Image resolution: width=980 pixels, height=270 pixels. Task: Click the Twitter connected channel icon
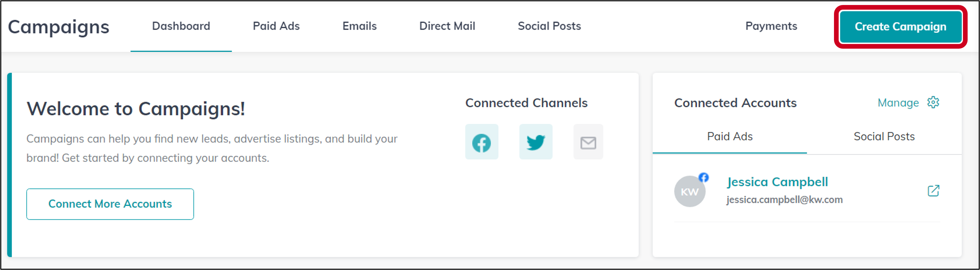pyautogui.click(x=536, y=142)
